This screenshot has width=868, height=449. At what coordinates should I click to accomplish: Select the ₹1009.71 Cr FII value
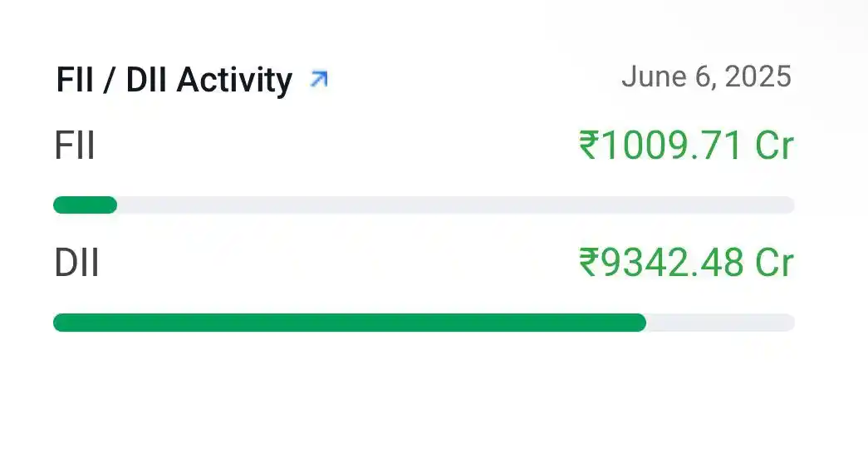point(686,146)
